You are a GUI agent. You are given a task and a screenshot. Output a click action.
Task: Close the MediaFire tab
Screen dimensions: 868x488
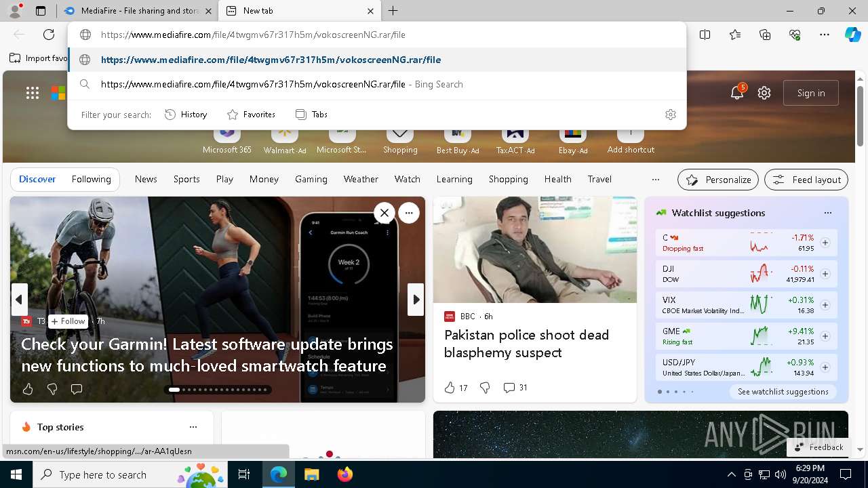pos(208,11)
